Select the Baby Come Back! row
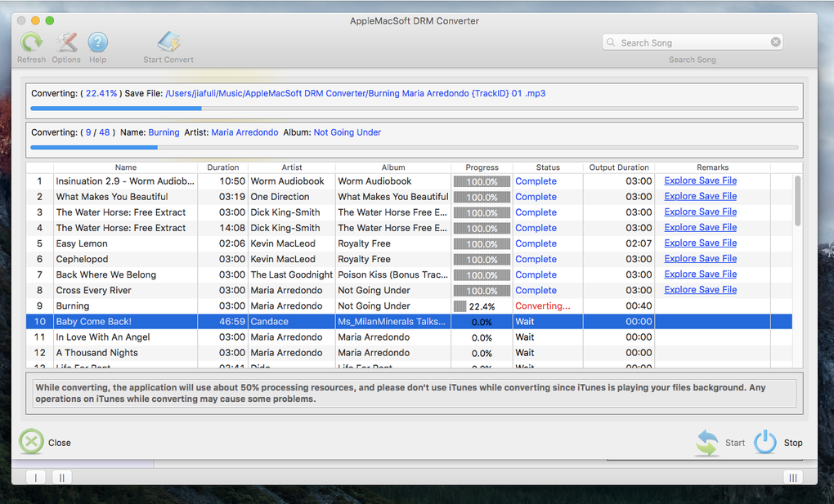The image size is (834, 504). click(409, 322)
